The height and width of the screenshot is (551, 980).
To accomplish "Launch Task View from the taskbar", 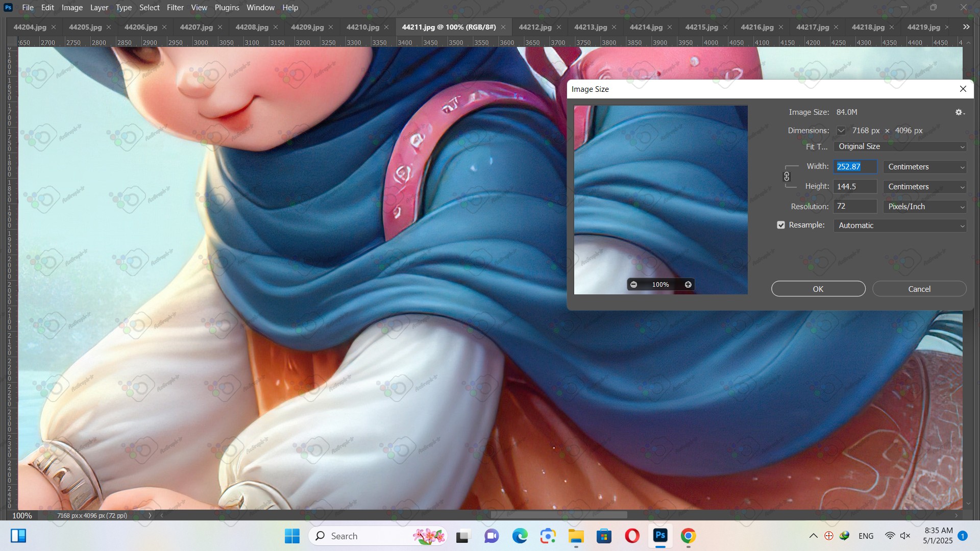I will 462,536.
